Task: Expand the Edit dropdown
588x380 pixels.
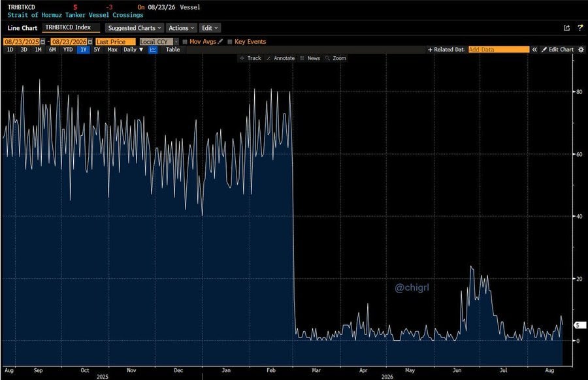Action: [210, 28]
